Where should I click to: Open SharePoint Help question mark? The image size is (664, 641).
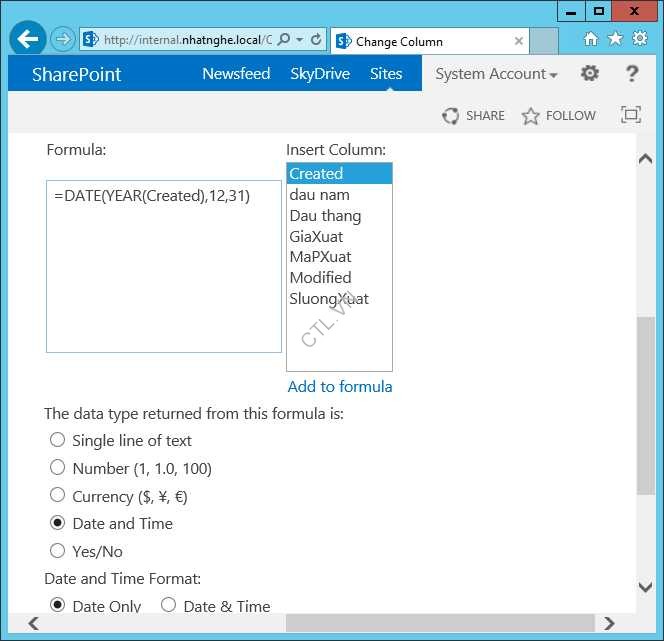632,74
